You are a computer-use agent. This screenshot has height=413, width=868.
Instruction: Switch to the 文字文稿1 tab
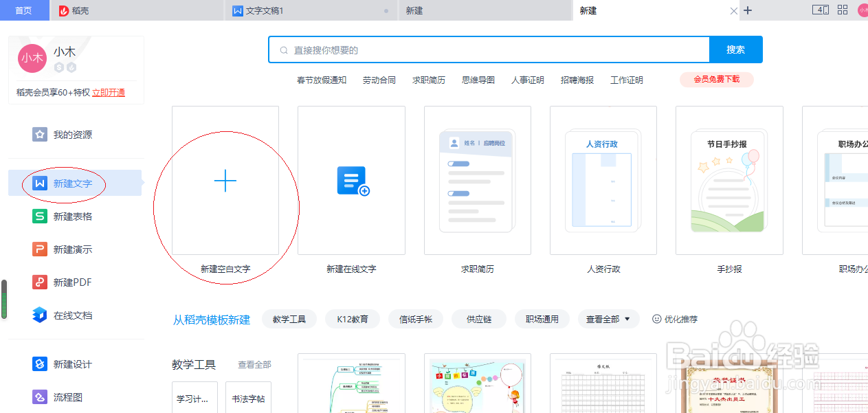311,10
